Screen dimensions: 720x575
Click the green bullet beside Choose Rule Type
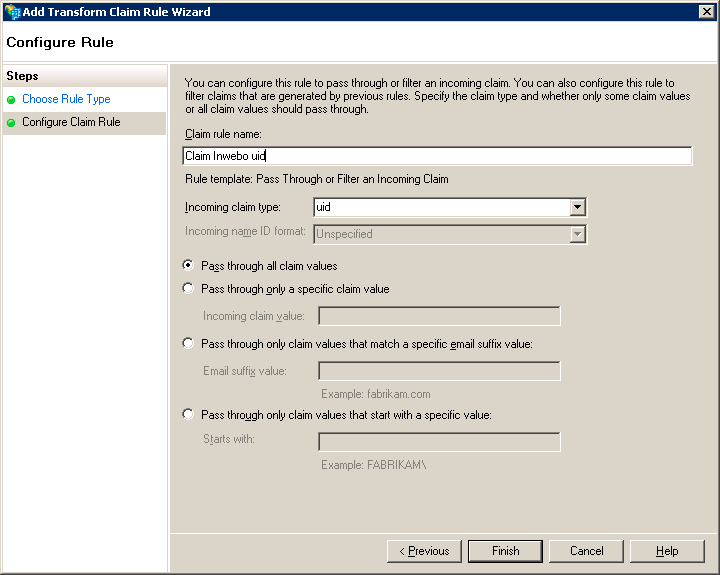point(11,100)
